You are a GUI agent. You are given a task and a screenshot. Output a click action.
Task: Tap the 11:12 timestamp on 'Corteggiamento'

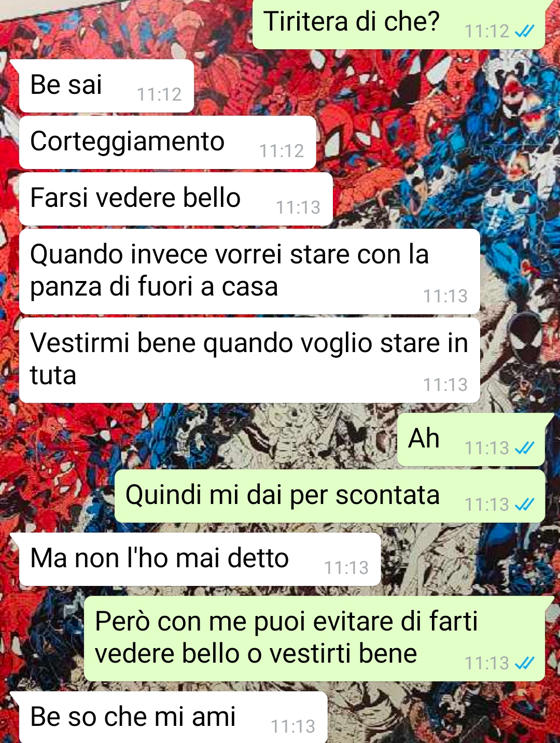click(282, 151)
